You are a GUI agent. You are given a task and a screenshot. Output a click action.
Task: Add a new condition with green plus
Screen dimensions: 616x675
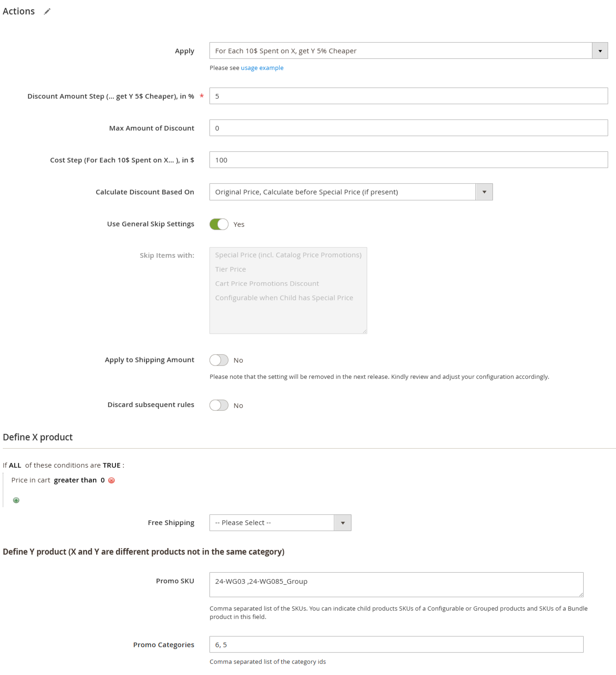16,500
